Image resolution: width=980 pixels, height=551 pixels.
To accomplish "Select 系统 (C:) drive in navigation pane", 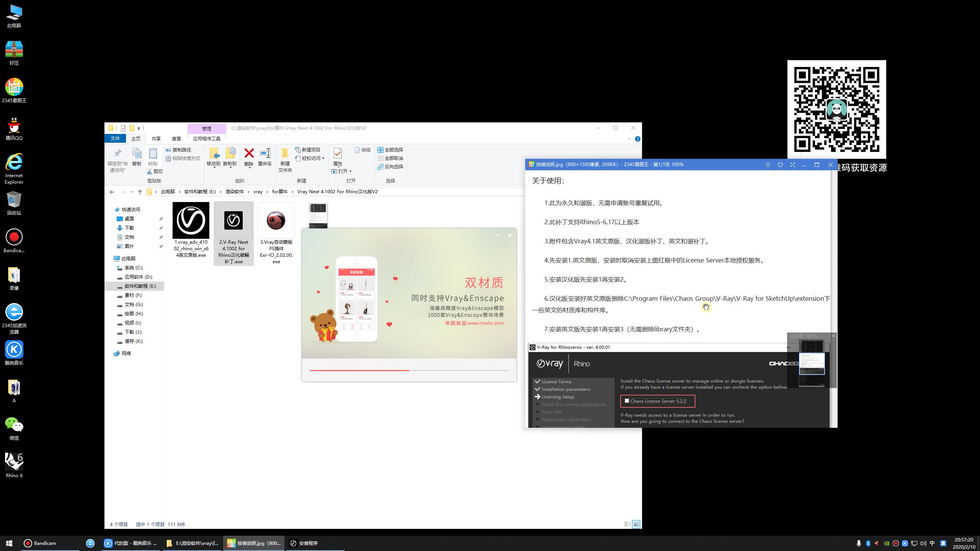I will coord(134,268).
